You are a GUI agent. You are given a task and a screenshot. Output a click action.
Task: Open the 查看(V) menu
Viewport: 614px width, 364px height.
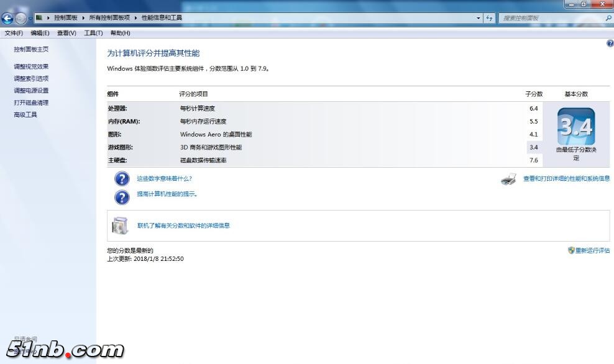(66, 33)
